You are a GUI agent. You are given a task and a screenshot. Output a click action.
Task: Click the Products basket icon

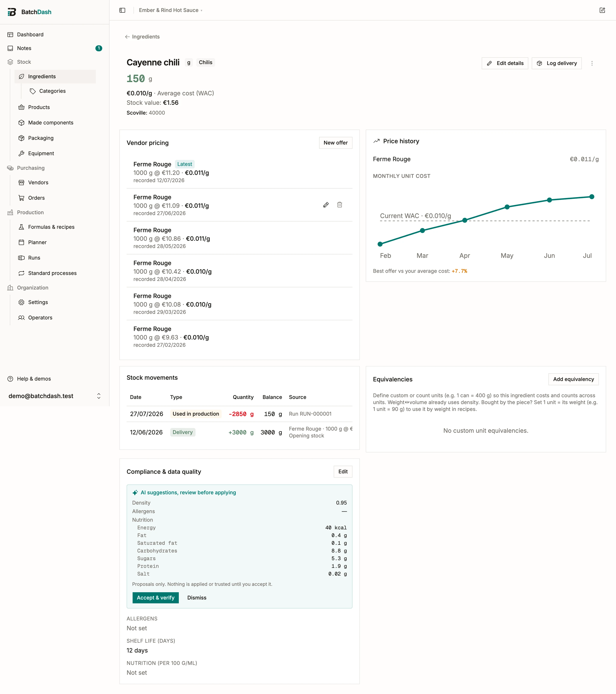(21, 107)
